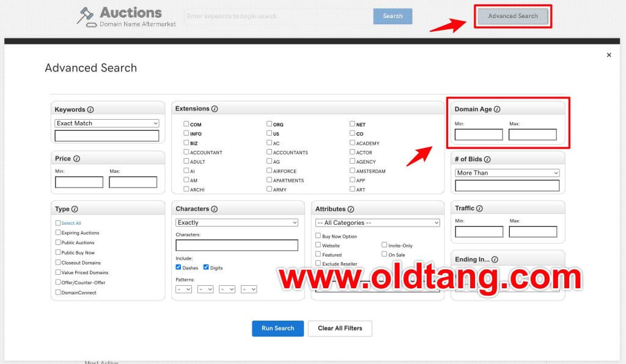The image size is (626, 364).
Task: Click the info icon beside Price
Action: click(76, 159)
